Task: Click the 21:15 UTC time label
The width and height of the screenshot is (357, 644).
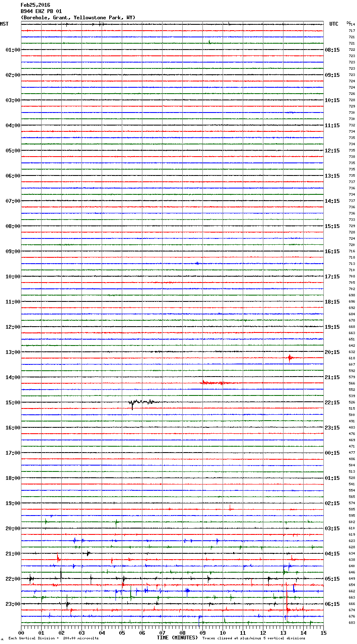Action: click(x=332, y=377)
